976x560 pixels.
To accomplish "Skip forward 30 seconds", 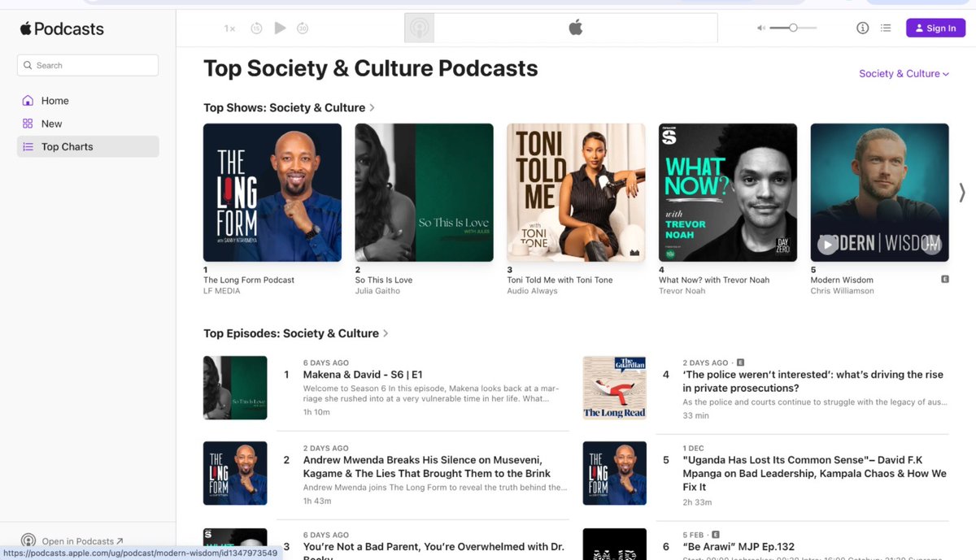I will coord(303,28).
